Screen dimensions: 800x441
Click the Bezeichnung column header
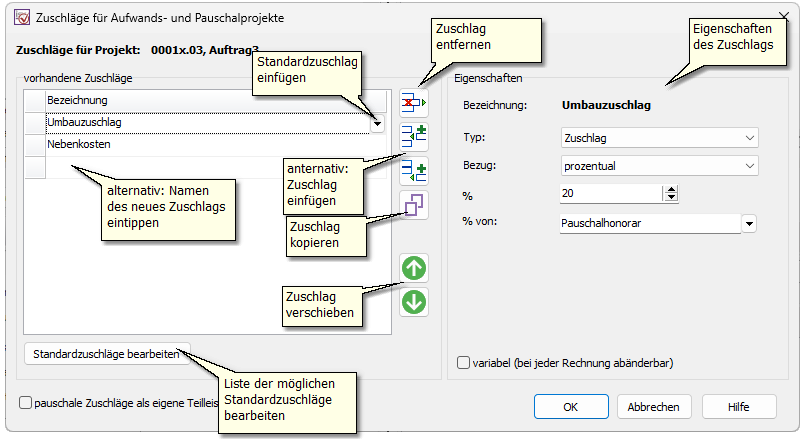pyautogui.click(x=200, y=100)
